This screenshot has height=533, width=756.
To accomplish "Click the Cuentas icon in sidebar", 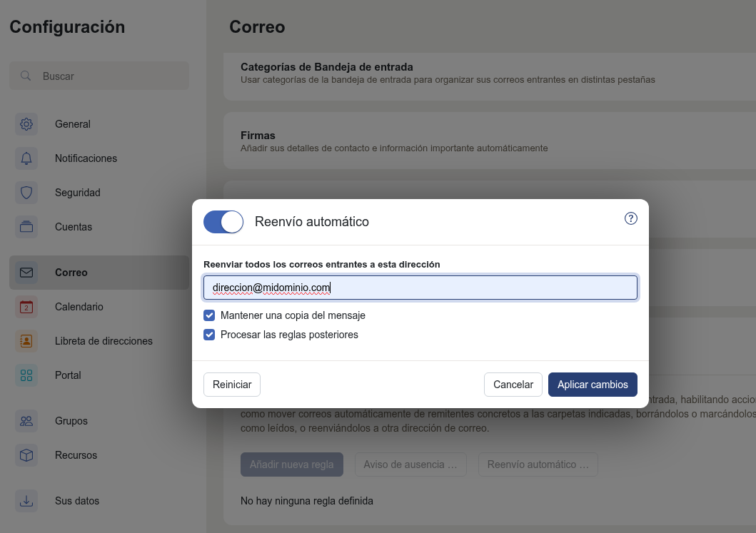I will coord(26,227).
